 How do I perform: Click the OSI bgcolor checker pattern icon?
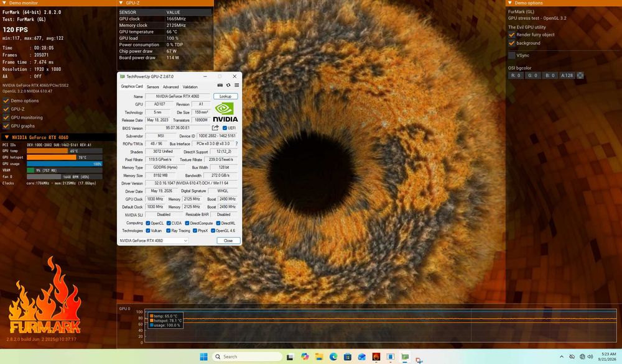(580, 75)
